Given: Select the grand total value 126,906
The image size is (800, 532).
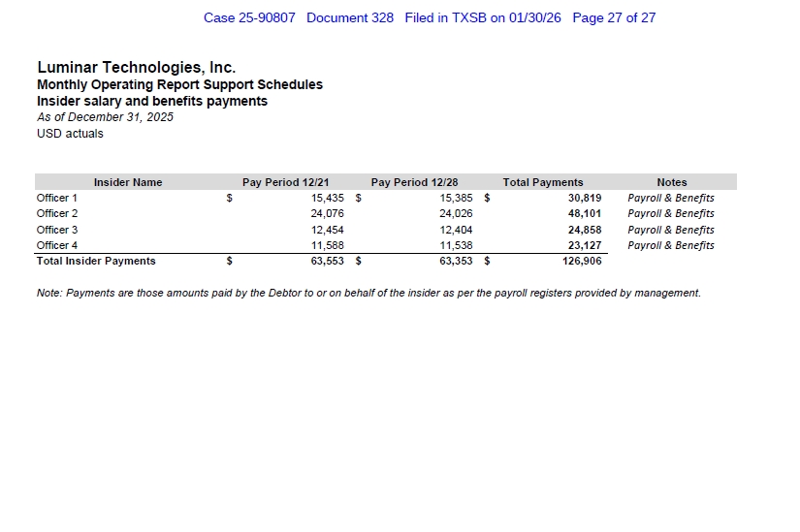Looking at the screenshot, I should click(x=582, y=261).
